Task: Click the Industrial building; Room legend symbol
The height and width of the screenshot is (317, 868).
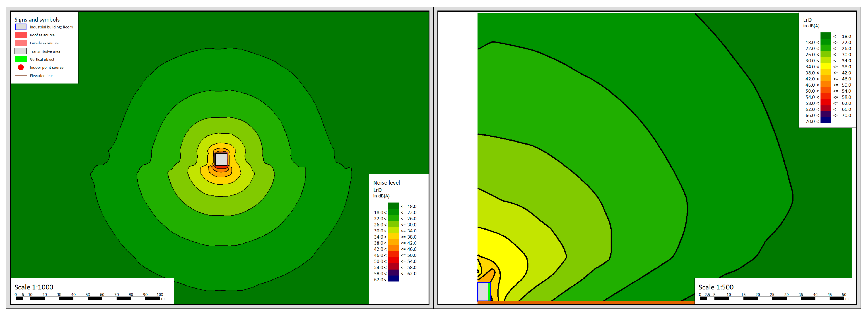Action: coord(20,27)
